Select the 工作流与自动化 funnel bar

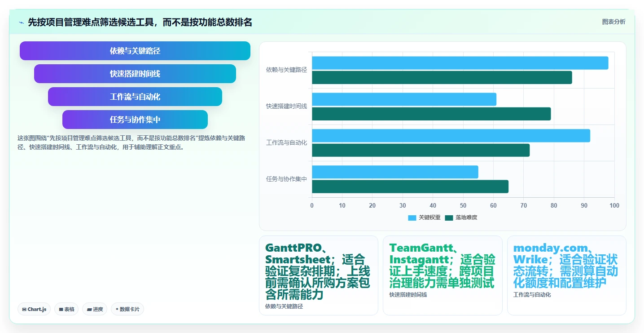(x=135, y=97)
